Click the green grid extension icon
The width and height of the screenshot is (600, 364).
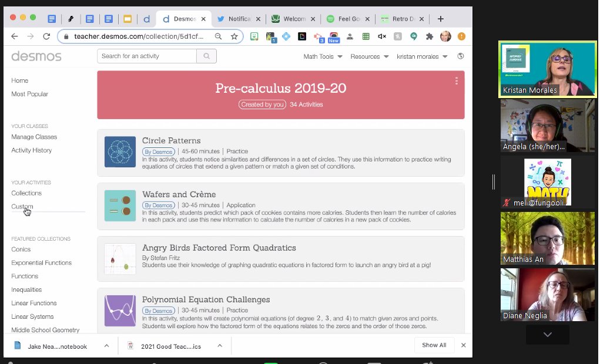pyautogui.click(x=366, y=36)
